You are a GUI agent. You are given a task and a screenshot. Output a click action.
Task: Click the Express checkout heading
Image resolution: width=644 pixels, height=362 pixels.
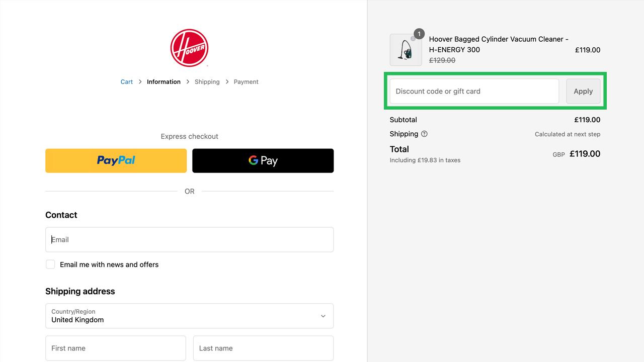189,136
